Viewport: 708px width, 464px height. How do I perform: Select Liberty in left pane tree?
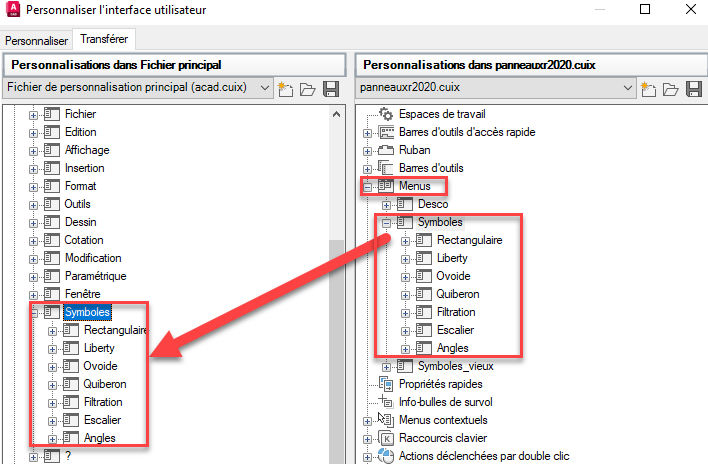click(99, 348)
